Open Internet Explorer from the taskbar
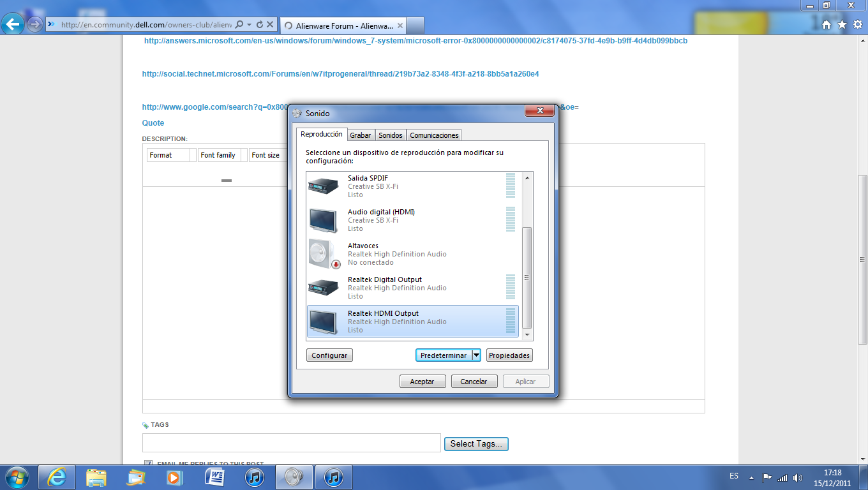The width and height of the screenshot is (868, 490). 57,477
